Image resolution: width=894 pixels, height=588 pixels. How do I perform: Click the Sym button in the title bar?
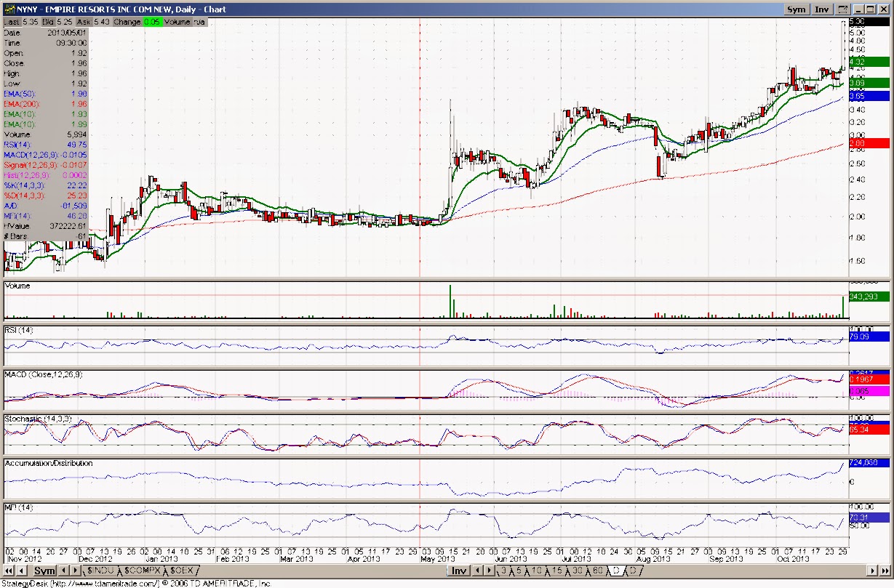click(796, 9)
